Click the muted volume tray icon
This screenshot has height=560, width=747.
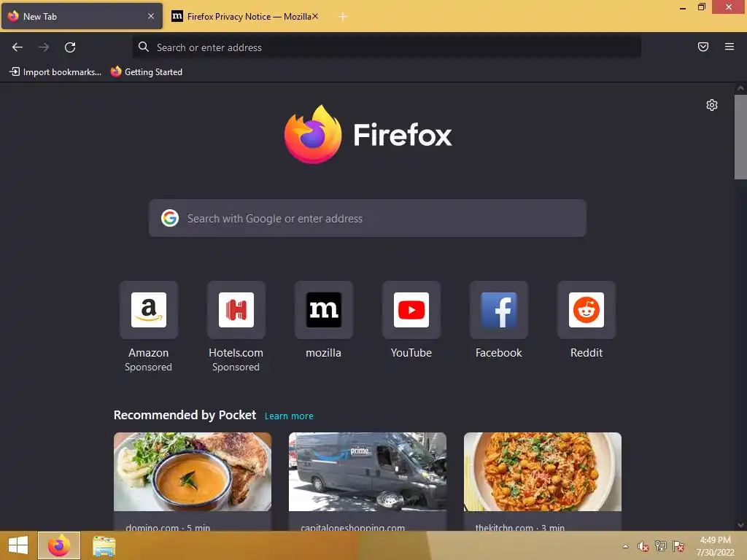[643, 546]
